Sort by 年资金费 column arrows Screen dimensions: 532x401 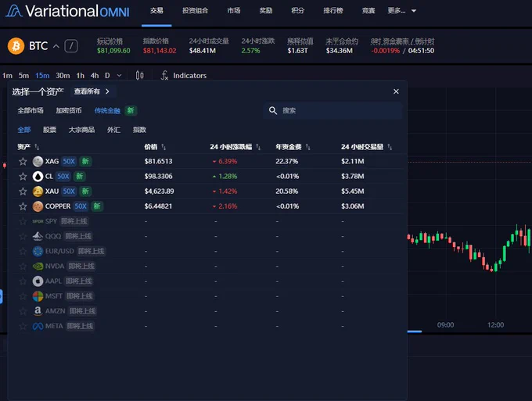(x=307, y=147)
